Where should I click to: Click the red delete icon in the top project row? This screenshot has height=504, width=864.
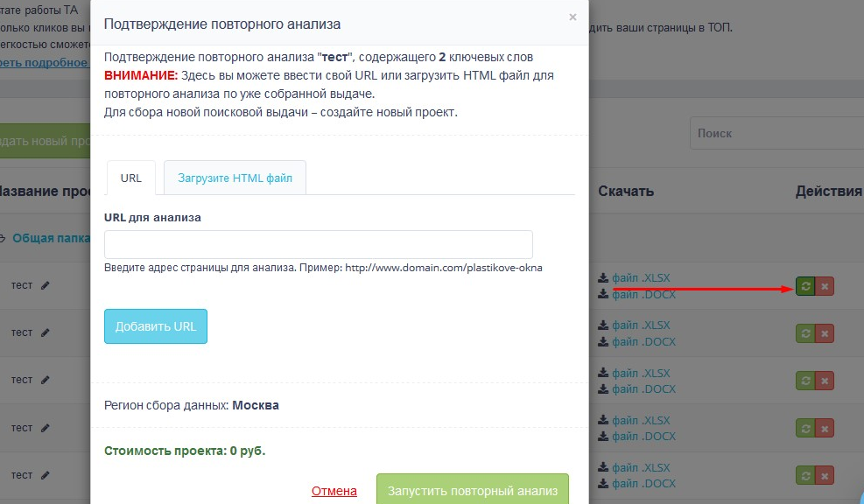coord(823,285)
